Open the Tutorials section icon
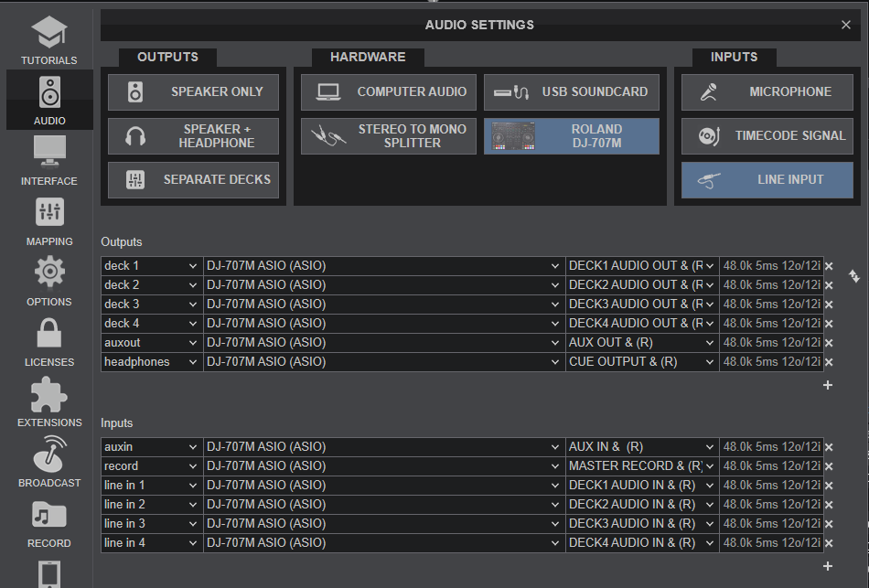Image resolution: width=869 pixels, height=588 pixels. (x=49, y=33)
